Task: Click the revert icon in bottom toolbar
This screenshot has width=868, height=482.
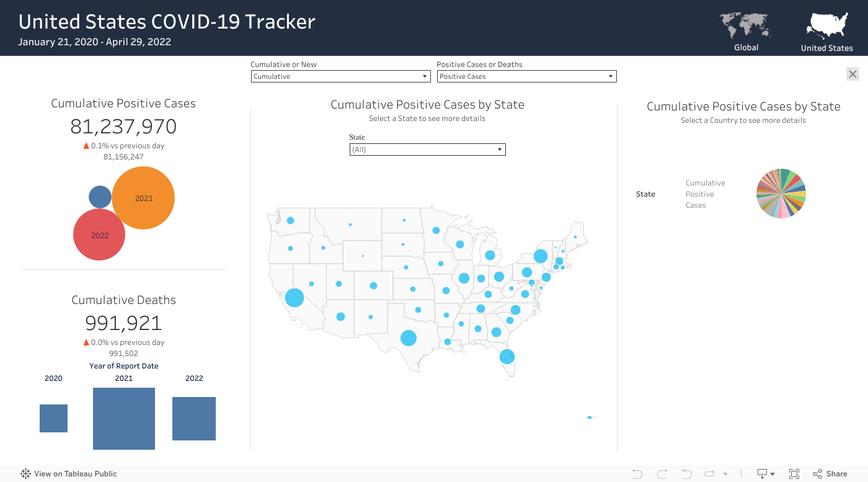Action: pos(686,474)
